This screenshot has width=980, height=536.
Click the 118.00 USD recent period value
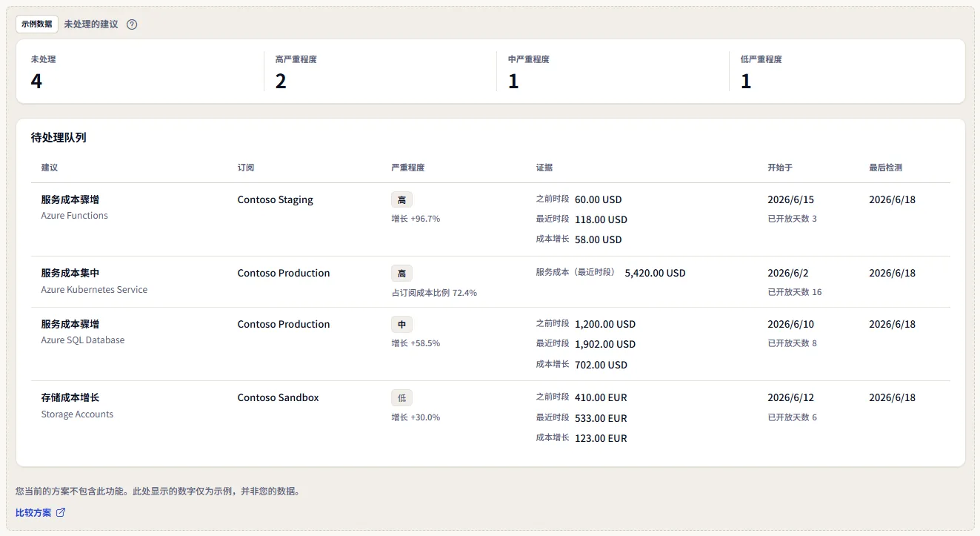[x=601, y=219]
